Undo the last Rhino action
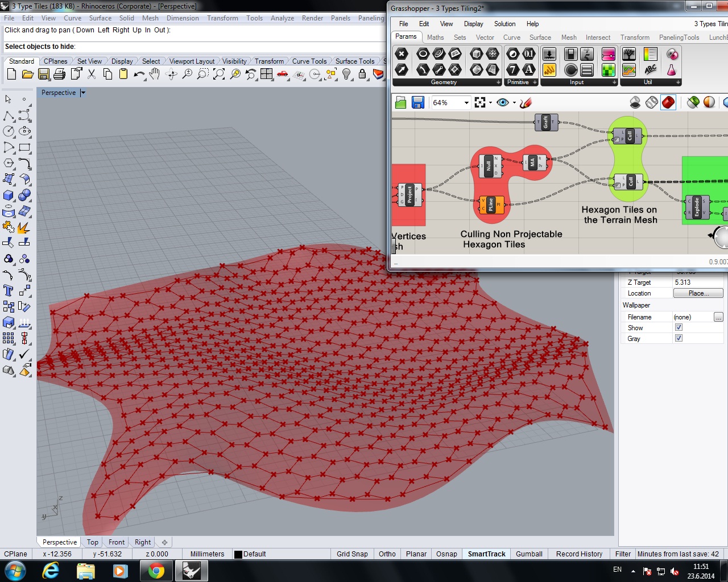Viewport: 728px width, 582px height. [139, 74]
